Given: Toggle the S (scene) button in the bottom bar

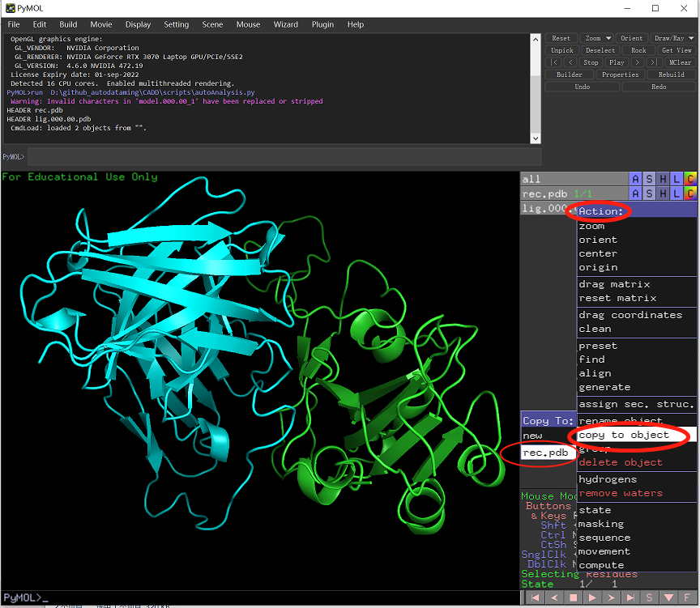Looking at the screenshot, I should 648,597.
